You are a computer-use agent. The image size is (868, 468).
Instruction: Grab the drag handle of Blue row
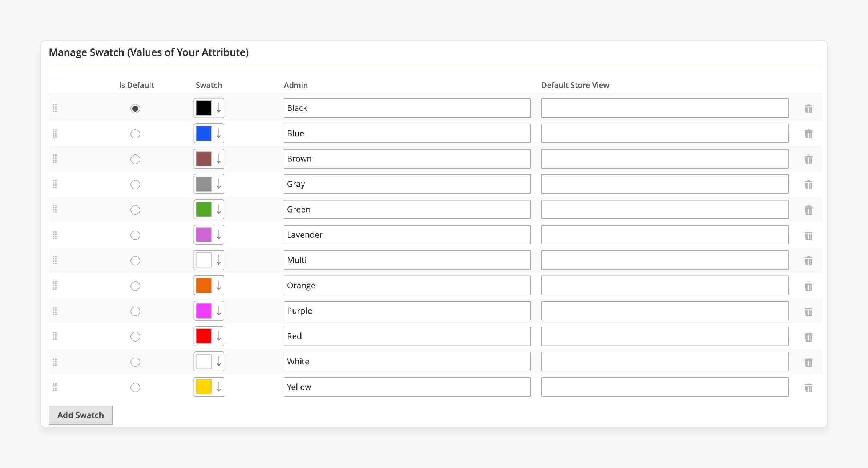point(55,133)
